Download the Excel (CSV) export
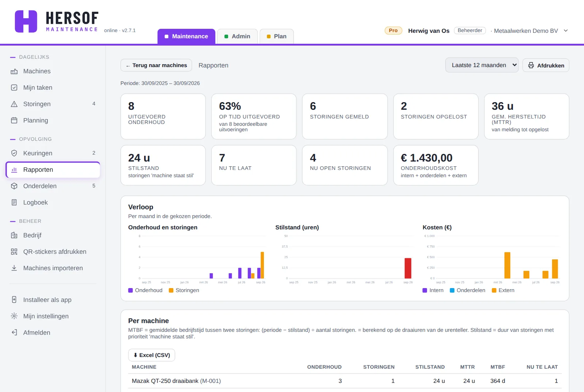The width and height of the screenshot is (584, 392). coord(151,356)
